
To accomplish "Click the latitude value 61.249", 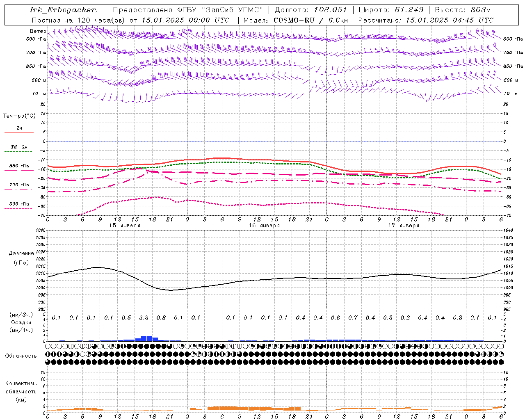I will coord(409,10).
